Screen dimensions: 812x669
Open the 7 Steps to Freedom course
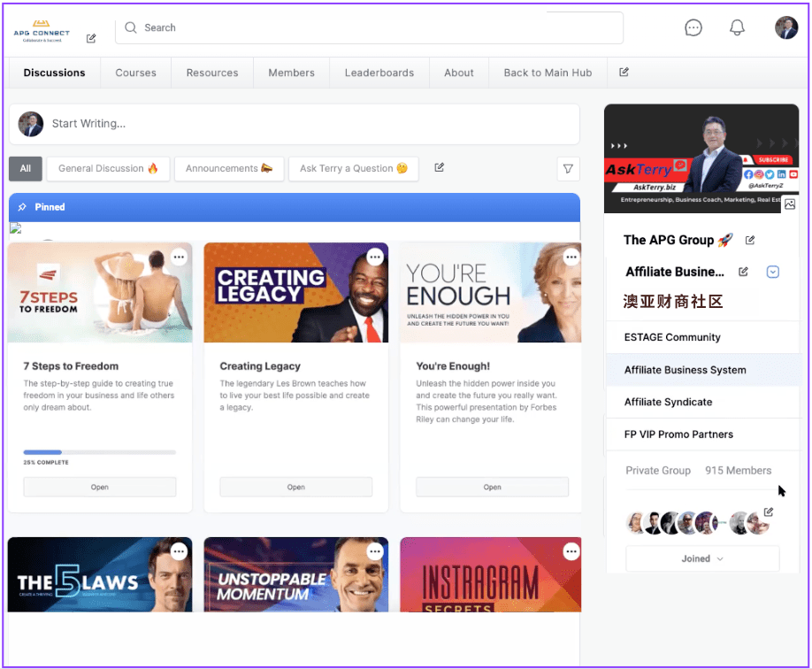[x=99, y=487]
